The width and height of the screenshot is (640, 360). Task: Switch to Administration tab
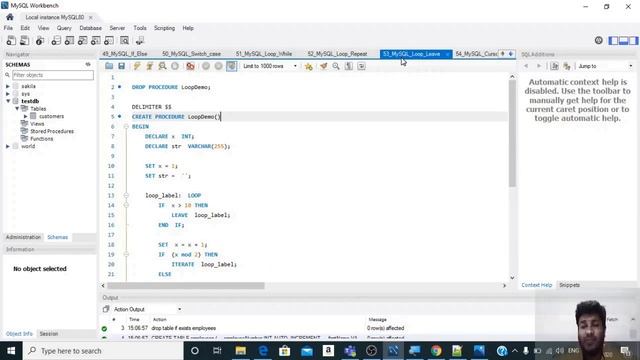(23, 237)
